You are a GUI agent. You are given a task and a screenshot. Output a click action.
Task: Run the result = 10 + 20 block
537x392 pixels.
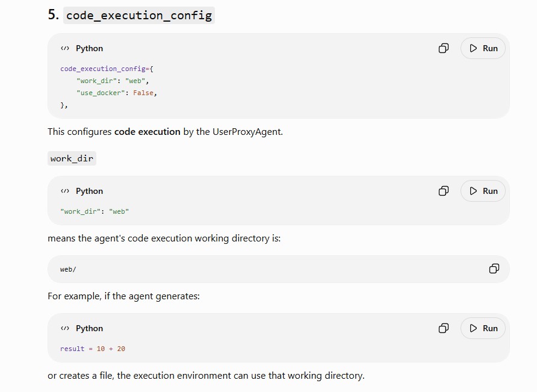483,328
